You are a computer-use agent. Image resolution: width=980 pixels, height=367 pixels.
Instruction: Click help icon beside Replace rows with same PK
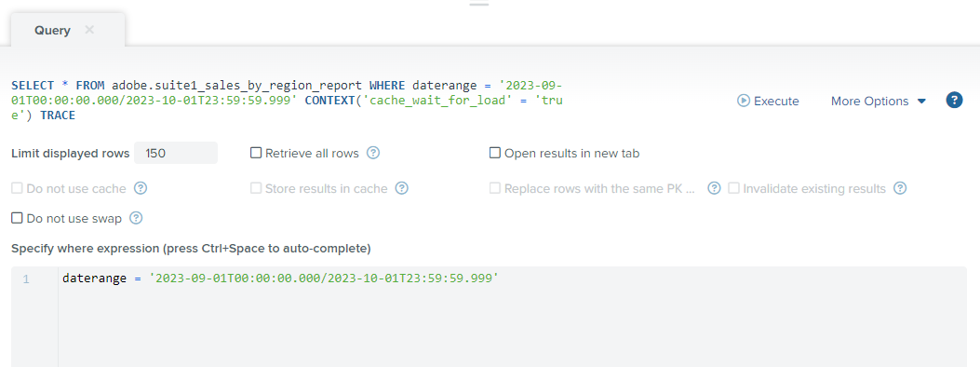tap(715, 188)
